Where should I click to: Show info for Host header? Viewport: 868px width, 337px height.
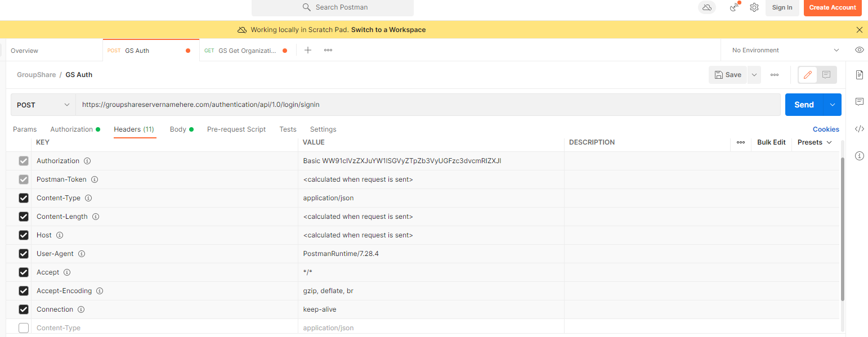(60, 235)
